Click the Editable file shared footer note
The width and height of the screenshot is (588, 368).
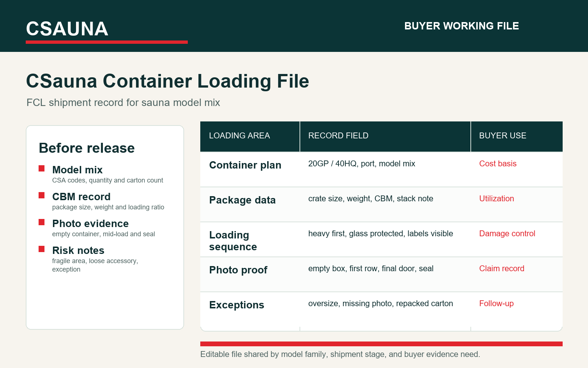coord(340,354)
